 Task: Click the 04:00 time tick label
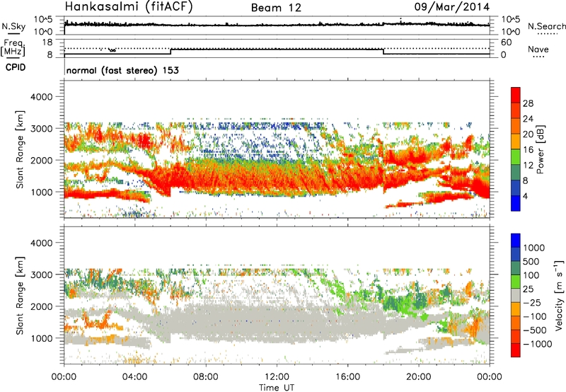click(x=135, y=377)
